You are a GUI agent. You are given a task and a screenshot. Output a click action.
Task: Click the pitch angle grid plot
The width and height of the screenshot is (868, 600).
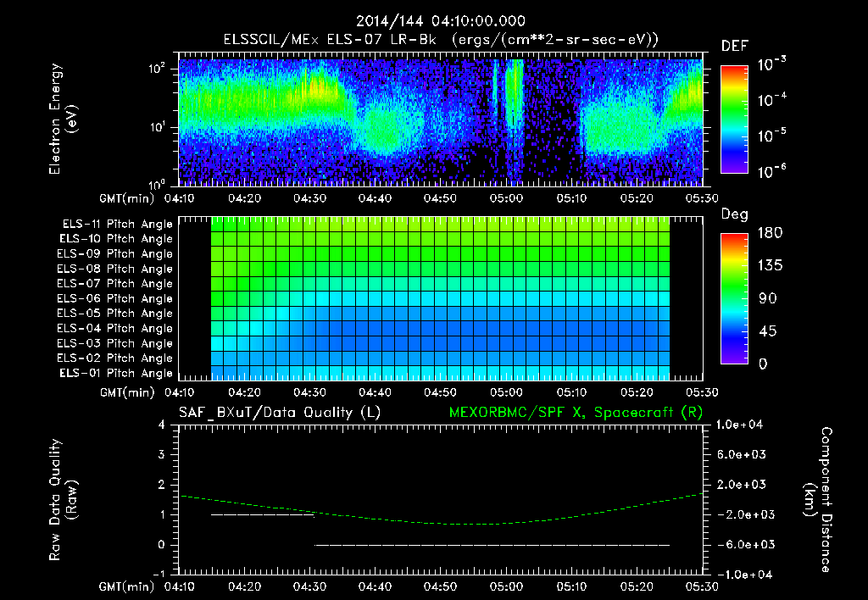(x=441, y=298)
